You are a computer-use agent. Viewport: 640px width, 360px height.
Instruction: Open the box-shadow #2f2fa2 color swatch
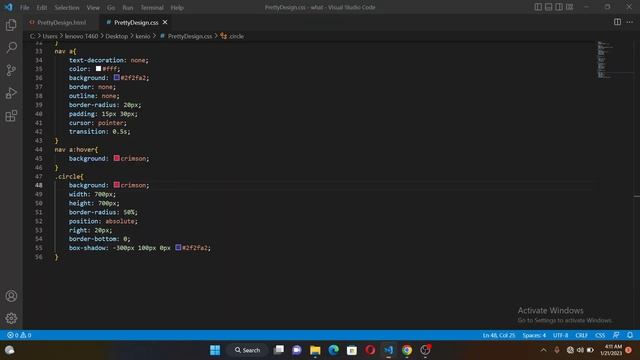(x=178, y=247)
